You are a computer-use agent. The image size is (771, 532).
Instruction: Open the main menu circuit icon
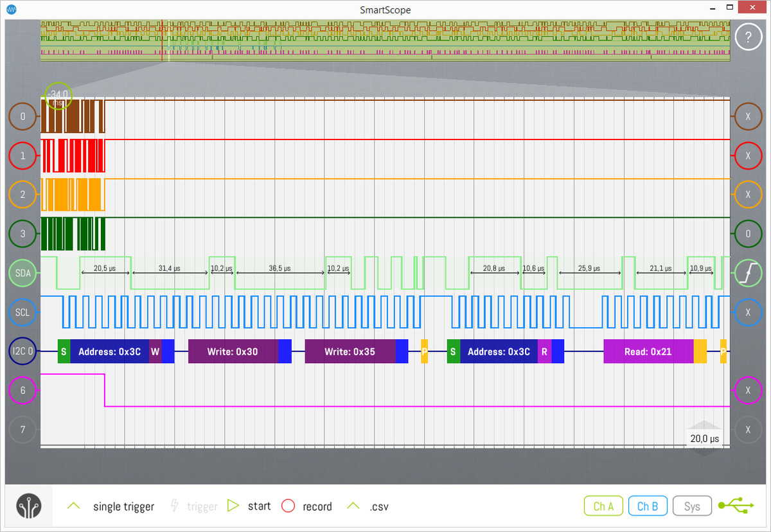(29, 506)
